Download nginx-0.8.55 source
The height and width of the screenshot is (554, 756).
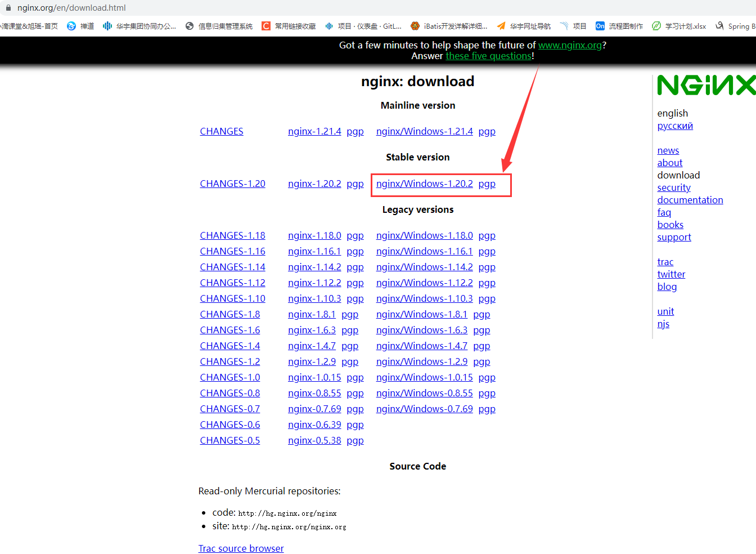tap(314, 393)
